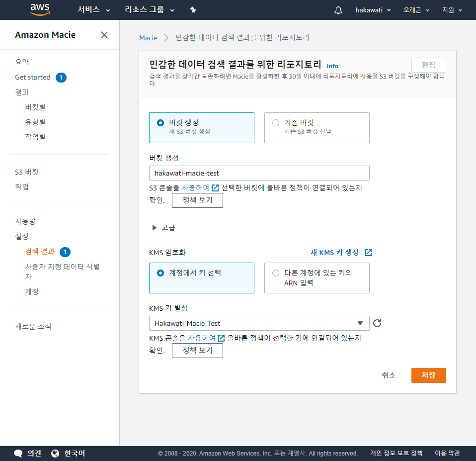Open Get started in the sidebar
The width and height of the screenshot is (476, 461).
click(x=32, y=77)
